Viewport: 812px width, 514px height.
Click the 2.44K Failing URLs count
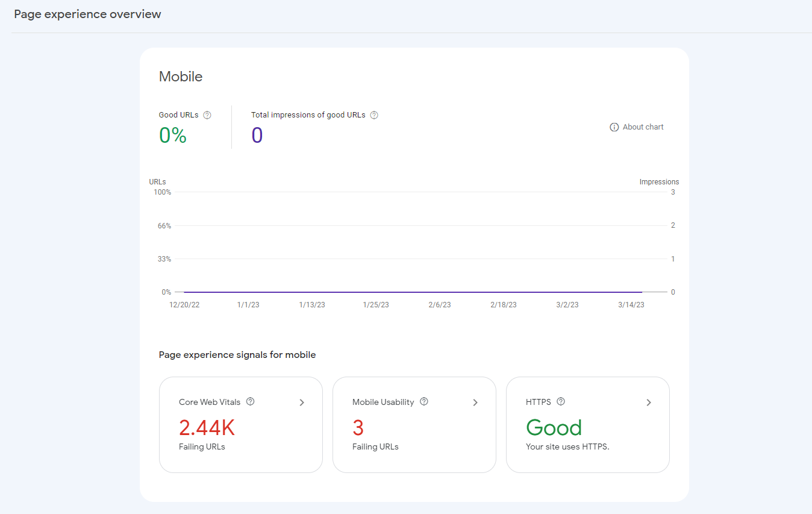[207, 427]
